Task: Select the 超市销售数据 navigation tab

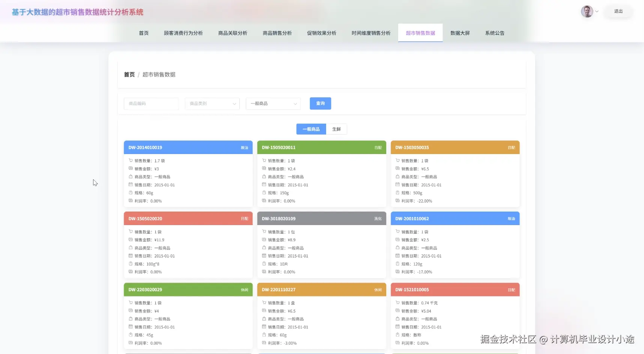Action: 420,33
